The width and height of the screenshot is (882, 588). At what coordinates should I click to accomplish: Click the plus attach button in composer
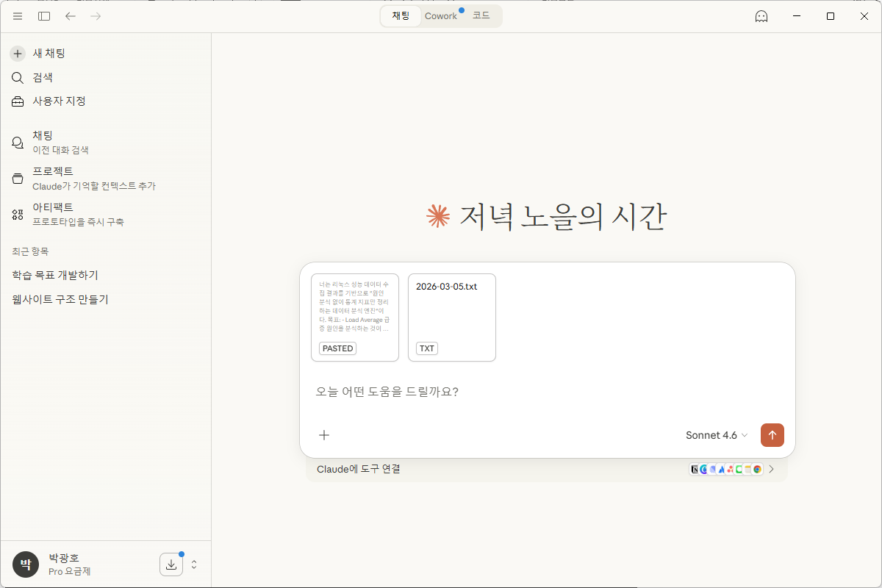[324, 435]
